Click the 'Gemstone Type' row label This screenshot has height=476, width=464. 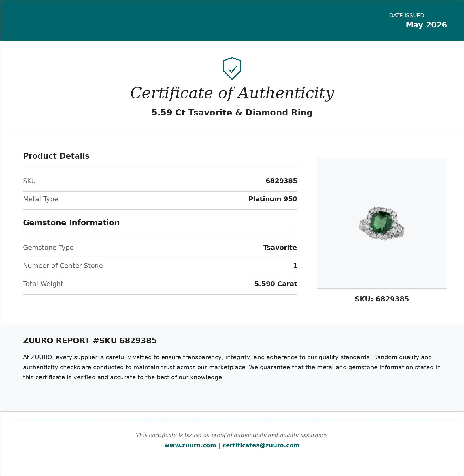pyautogui.click(x=48, y=248)
